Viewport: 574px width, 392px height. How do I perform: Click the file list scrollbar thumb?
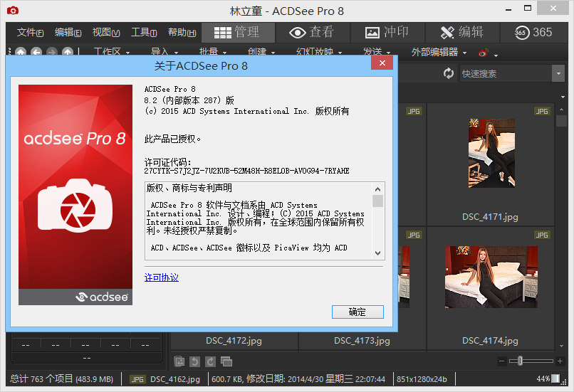click(x=562, y=121)
